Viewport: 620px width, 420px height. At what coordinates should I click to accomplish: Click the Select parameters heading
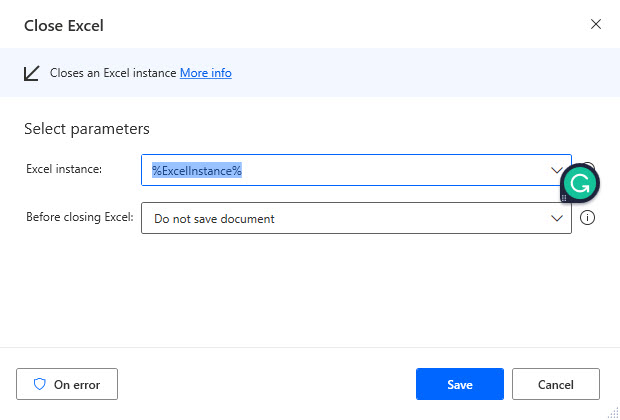tap(87, 129)
